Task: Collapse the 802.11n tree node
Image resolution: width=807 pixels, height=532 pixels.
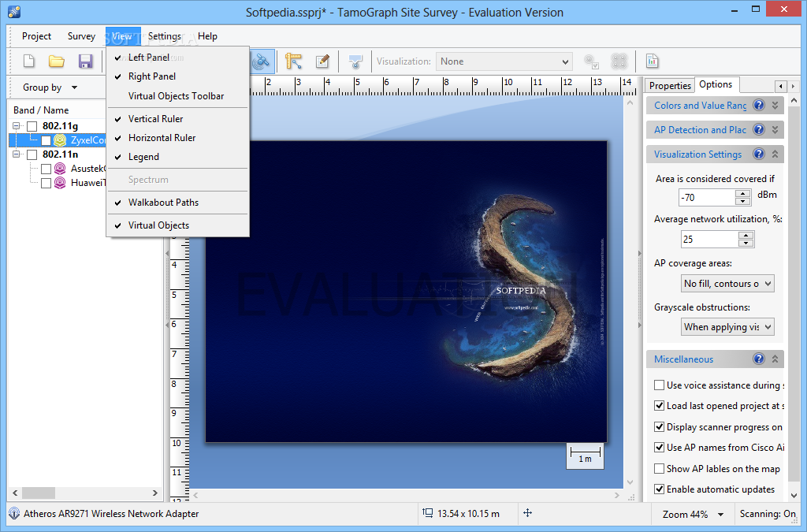Action: (x=17, y=154)
